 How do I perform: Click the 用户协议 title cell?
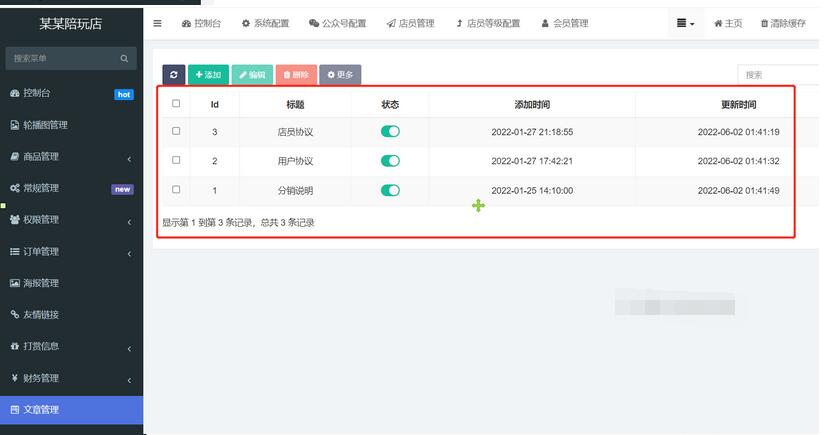[295, 161]
